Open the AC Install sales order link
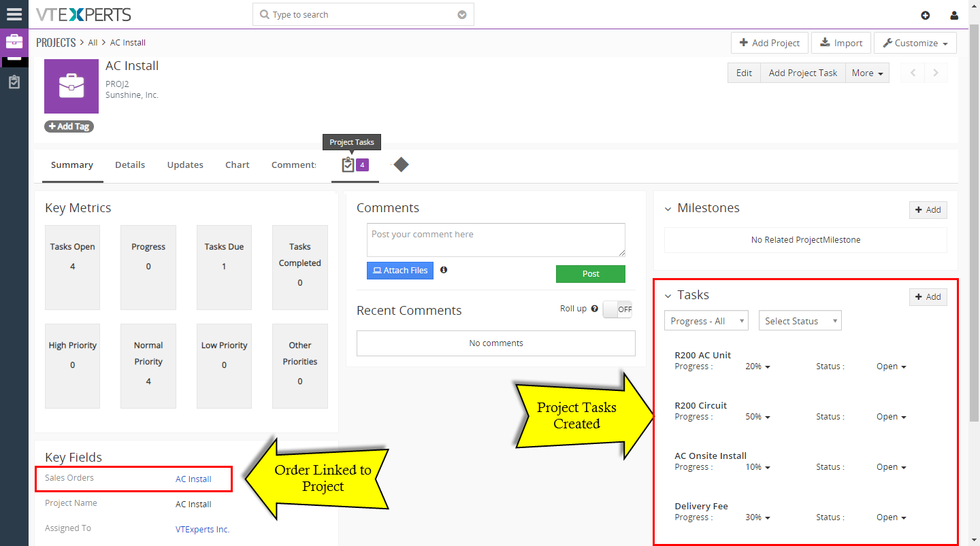This screenshot has width=980, height=546. point(193,479)
